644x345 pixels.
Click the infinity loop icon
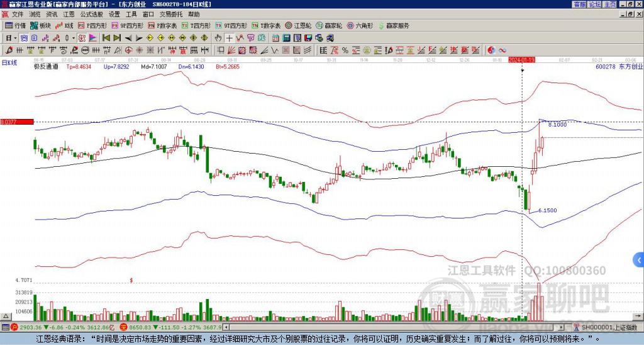502,50
